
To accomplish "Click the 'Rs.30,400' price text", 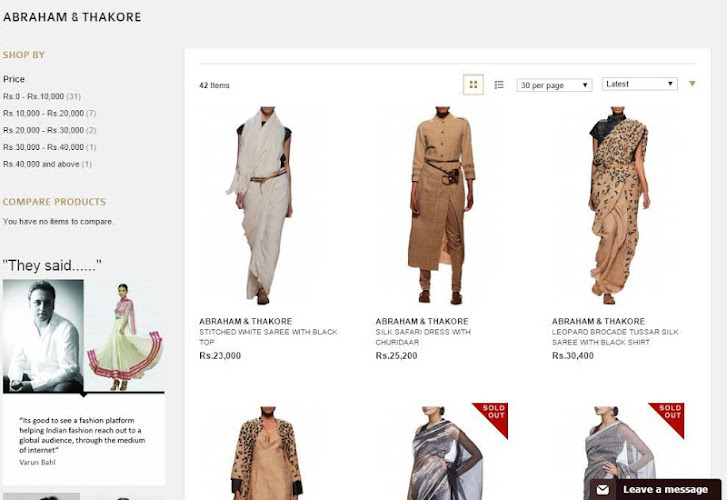I will tap(573, 356).
